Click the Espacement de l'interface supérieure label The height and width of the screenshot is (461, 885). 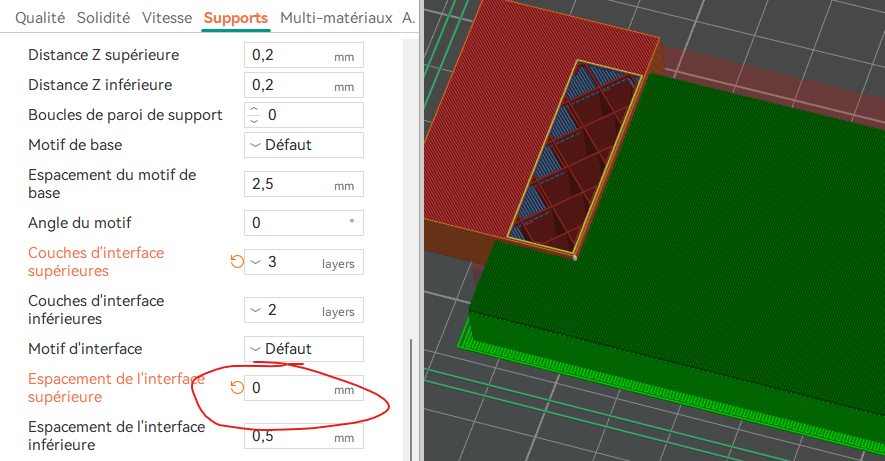click(116, 388)
